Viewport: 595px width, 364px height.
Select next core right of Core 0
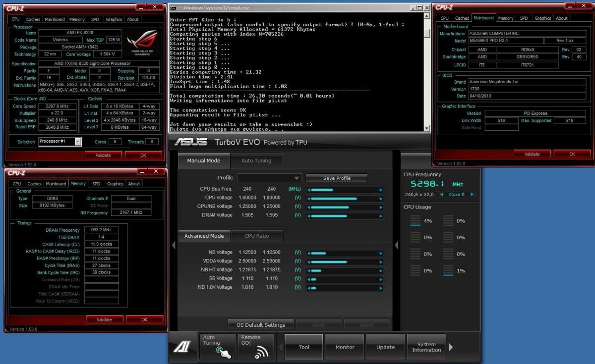pyautogui.click(x=472, y=195)
